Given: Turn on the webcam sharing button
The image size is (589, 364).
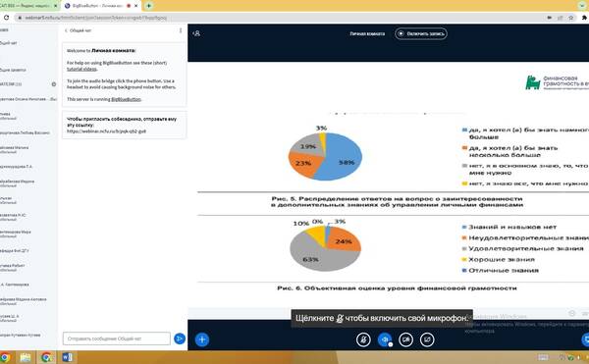Looking at the screenshot, I should 405,339.
